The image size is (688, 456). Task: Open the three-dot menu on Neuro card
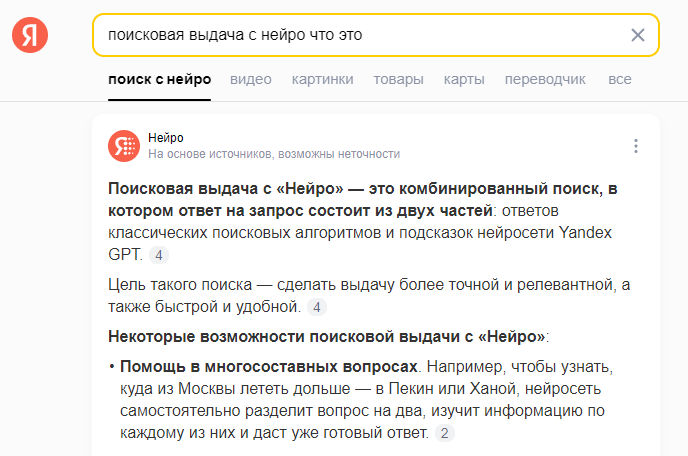point(636,146)
